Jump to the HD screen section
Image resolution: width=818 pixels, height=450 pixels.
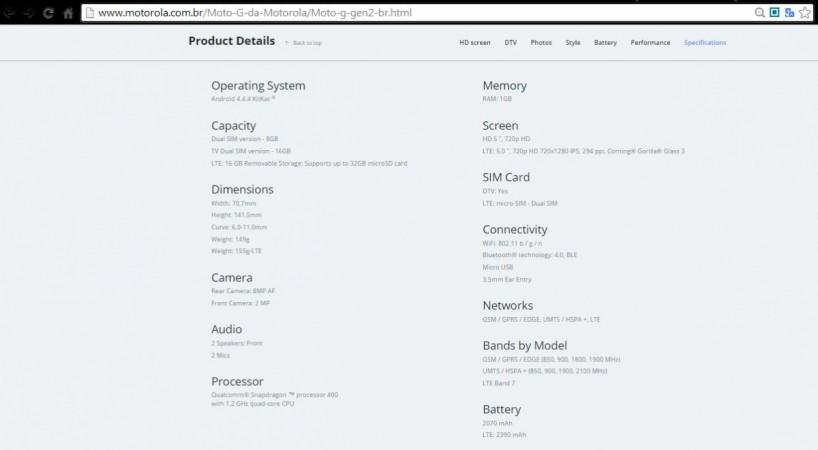[475, 43]
